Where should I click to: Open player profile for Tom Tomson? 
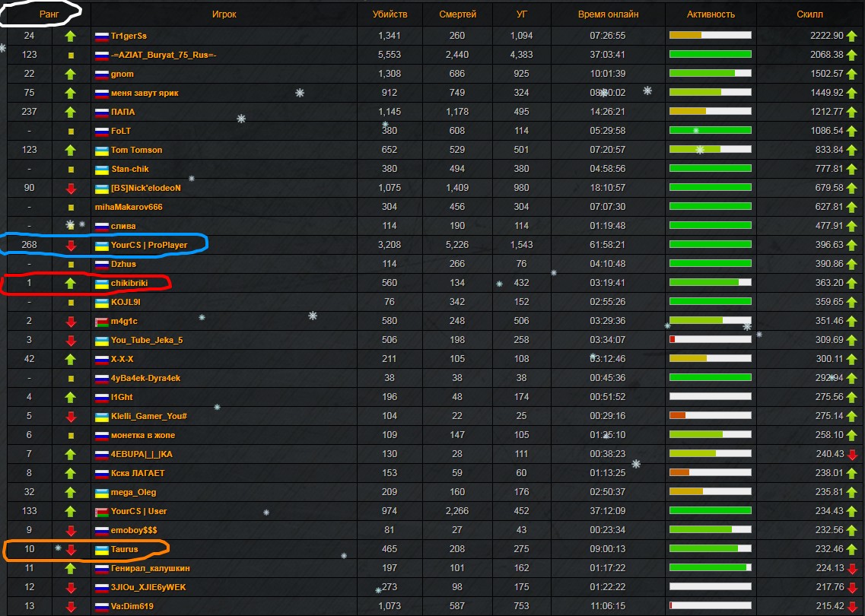[x=136, y=150]
